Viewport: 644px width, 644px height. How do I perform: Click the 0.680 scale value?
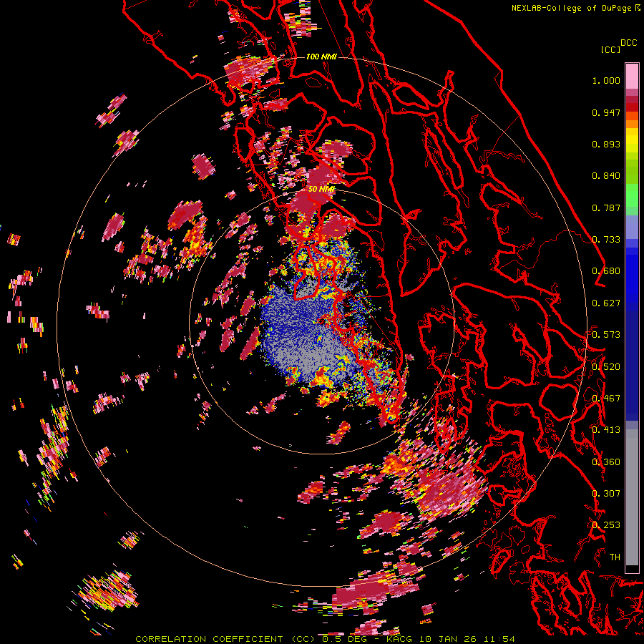pyautogui.click(x=606, y=271)
